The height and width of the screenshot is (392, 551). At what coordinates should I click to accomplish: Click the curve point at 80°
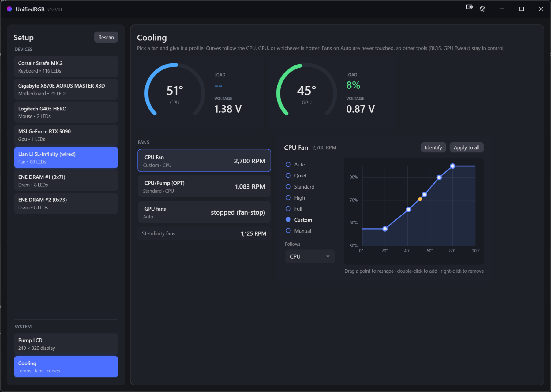[x=452, y=166]
